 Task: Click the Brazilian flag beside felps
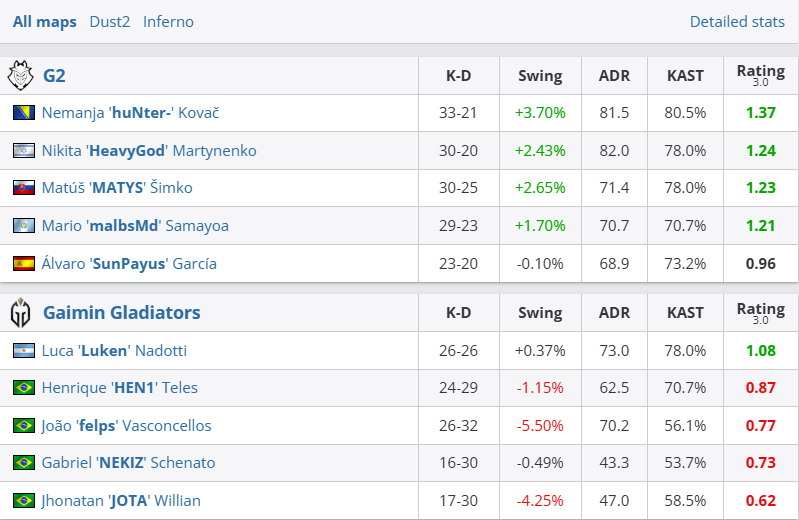point(24,426)
